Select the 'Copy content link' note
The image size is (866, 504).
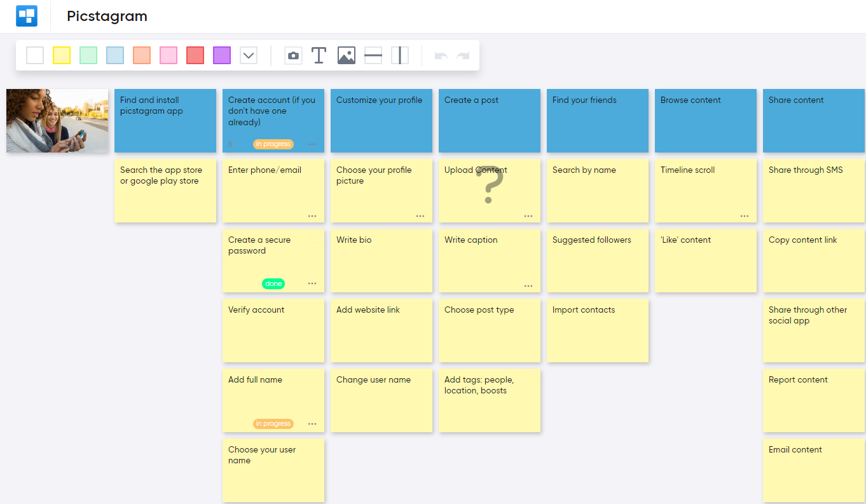point(814,261)
